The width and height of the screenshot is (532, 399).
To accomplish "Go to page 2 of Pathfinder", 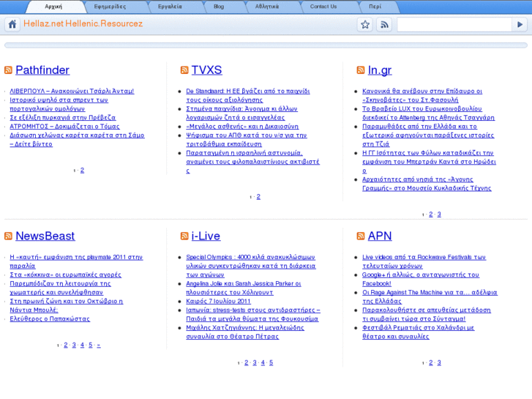I will point(82,170).
